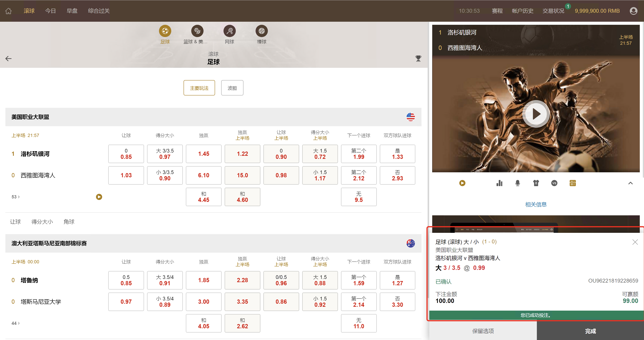Collapse the video controls with the chevron
Image resolution: width=644 pixels, height=340 pixels.
[631, 183]
